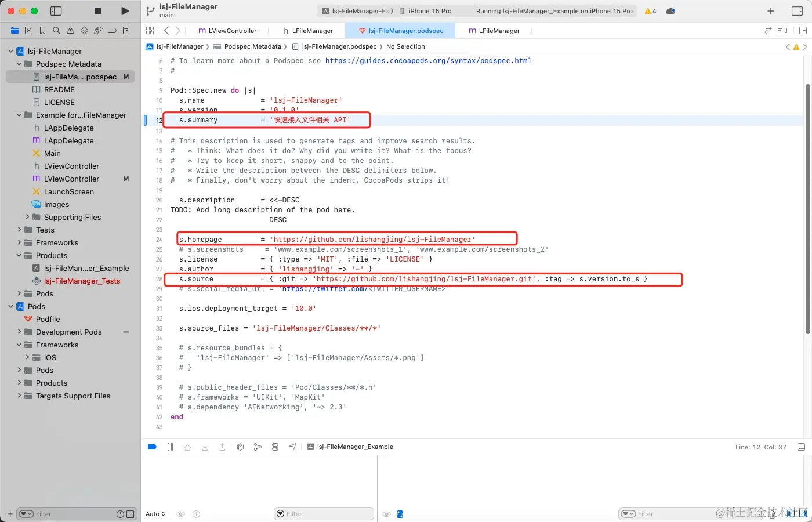Click the variables view Filter field
The image size is (812, 522).
[x=324, y=514]
